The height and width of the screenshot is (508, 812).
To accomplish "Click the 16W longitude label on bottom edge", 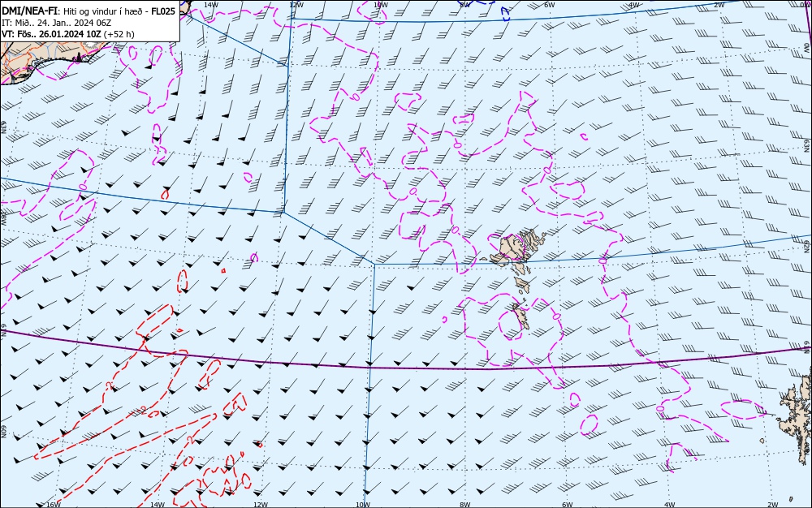I will [x=54, y=505].
